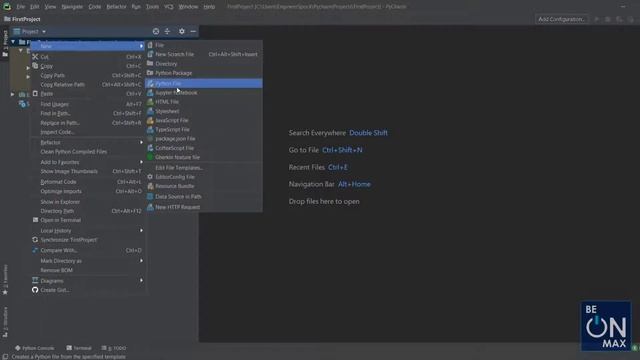Open the Navigate menu
Screen dimensions: 640x360
(72, 7)
